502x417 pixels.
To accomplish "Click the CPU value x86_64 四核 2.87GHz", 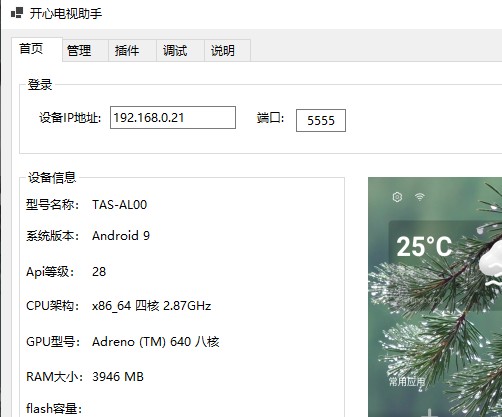I will tap(151, 306).
